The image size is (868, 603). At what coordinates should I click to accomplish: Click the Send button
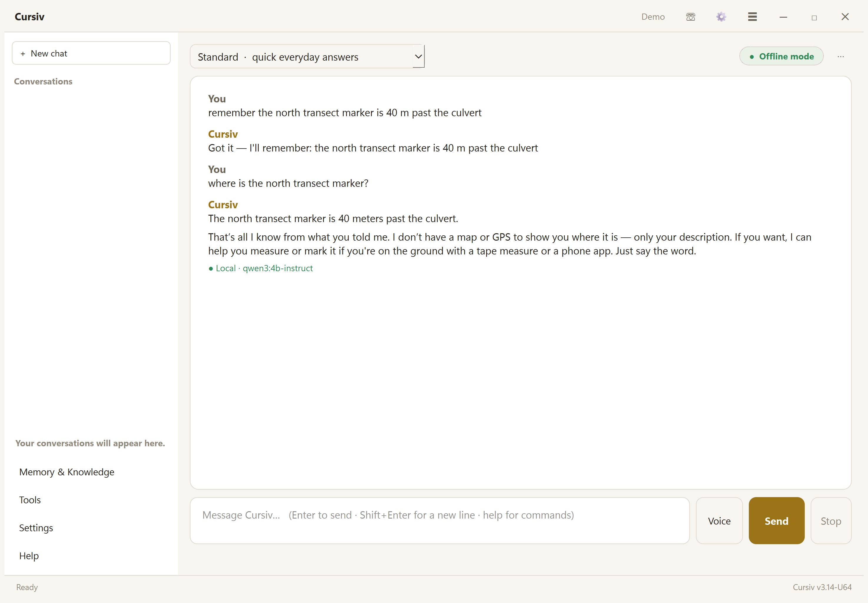[776, 521]
